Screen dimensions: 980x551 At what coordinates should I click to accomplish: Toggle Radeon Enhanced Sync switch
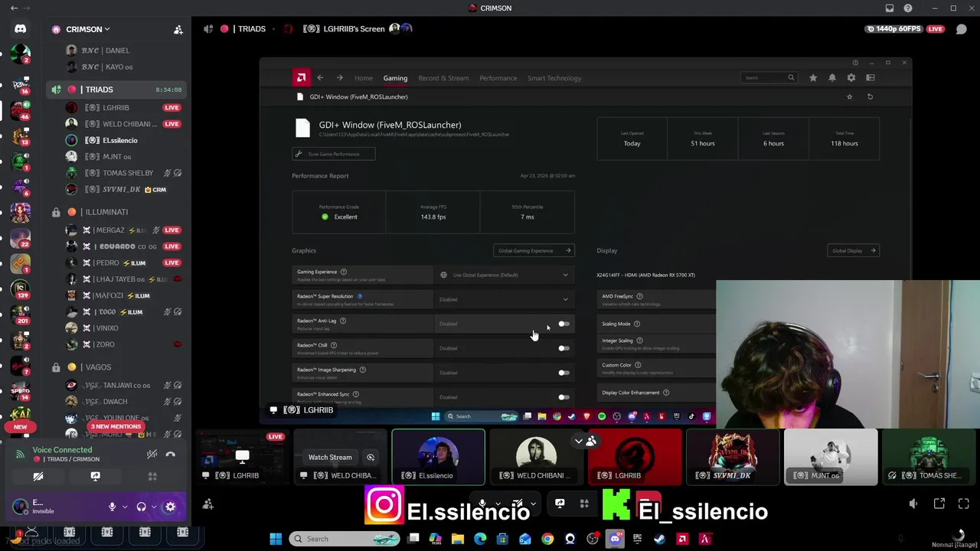(563, 397)
